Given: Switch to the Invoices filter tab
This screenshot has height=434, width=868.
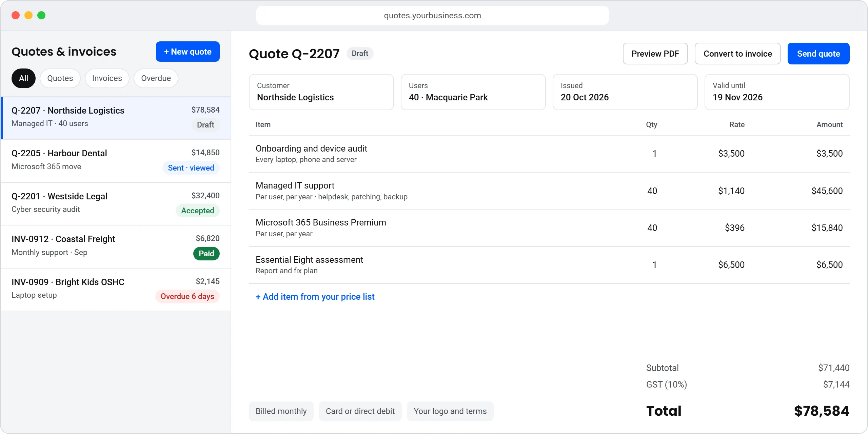Looking at the screenshot, I should 107,78.
